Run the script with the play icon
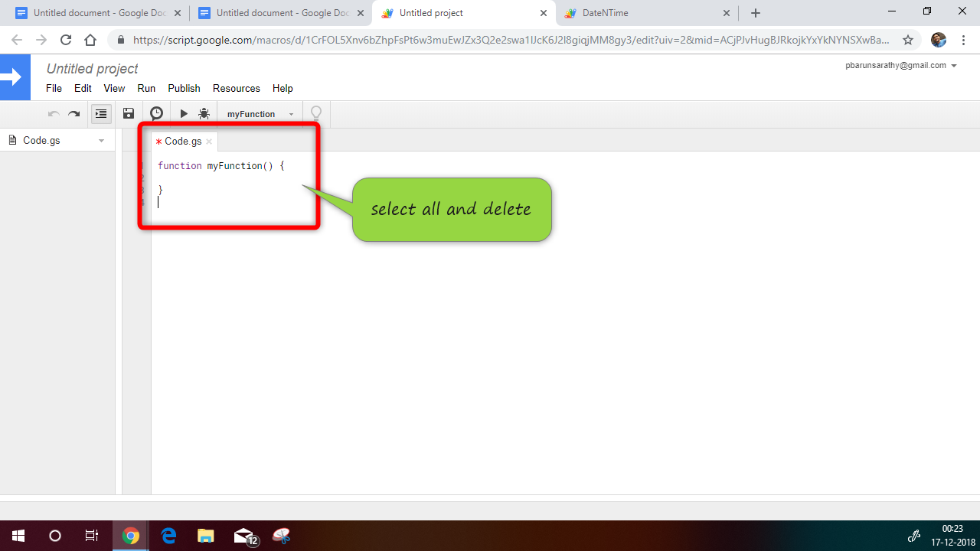The width and height of the screenshot is (980, 551). pyautogui.click(x=184, y=113)
